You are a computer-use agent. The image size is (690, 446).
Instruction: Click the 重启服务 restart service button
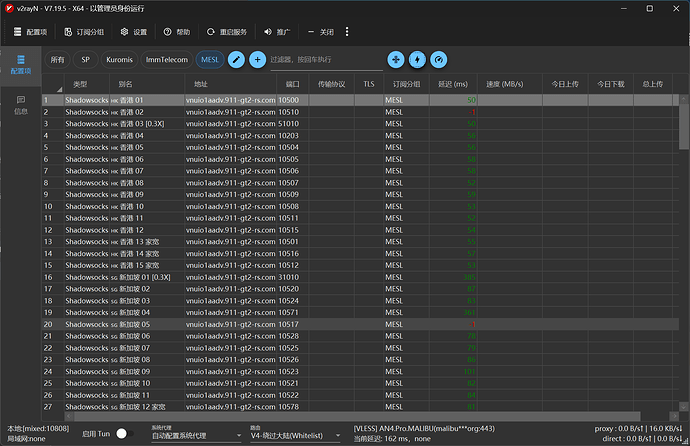[227, 32]
